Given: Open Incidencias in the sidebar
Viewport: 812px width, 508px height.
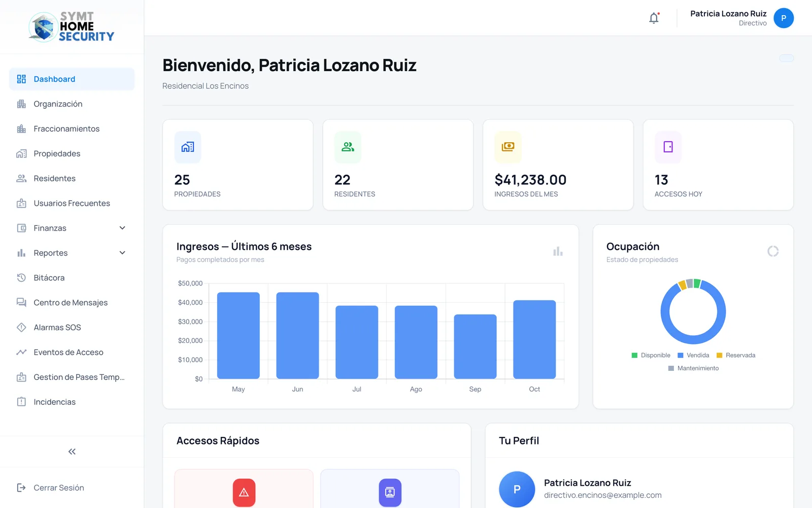Looking at the screenshot, I should (72, 402).
